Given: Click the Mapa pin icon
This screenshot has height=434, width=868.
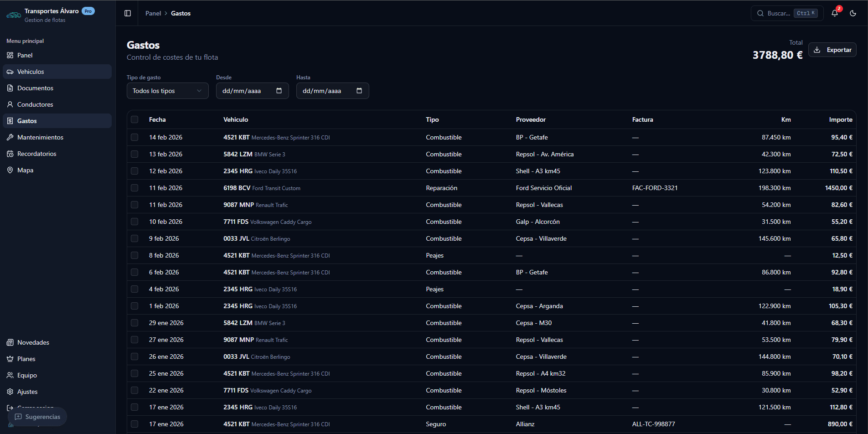Looking at the screenshot, I should point(10,170).
